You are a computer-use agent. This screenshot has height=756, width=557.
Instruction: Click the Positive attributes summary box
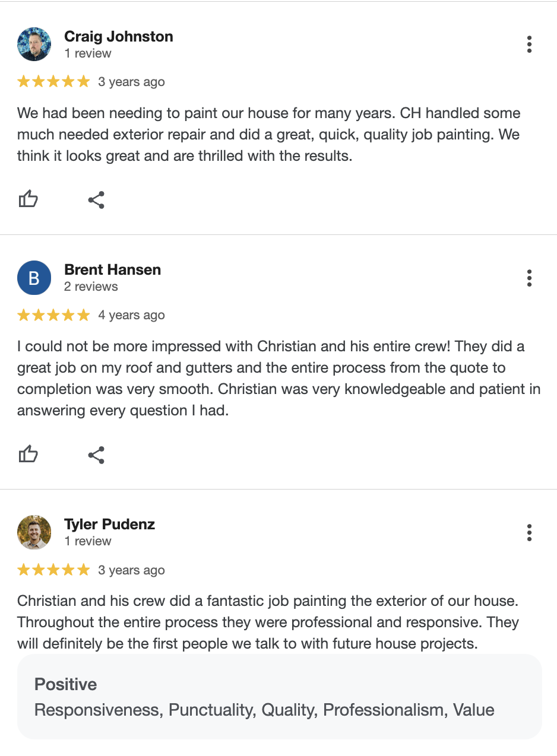[x=279, y=697]
